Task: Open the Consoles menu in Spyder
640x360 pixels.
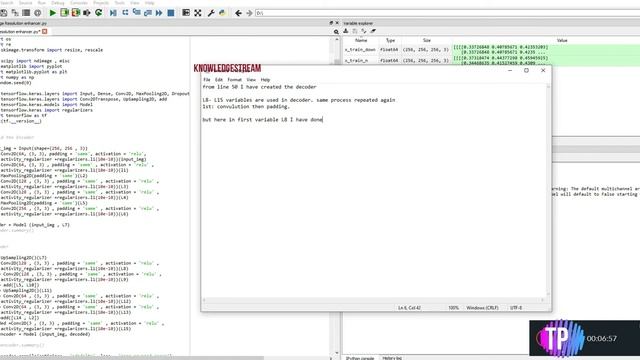Action: pos(79,2)
